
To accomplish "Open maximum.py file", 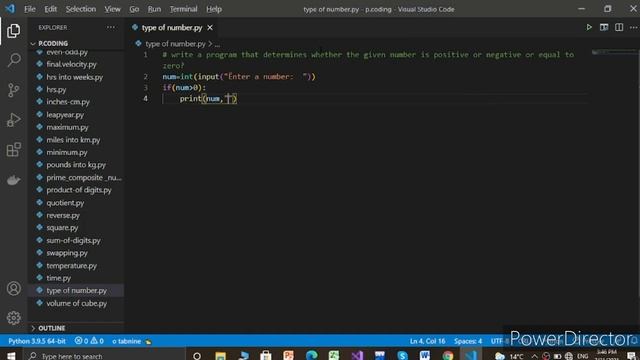I will point(67,127).
